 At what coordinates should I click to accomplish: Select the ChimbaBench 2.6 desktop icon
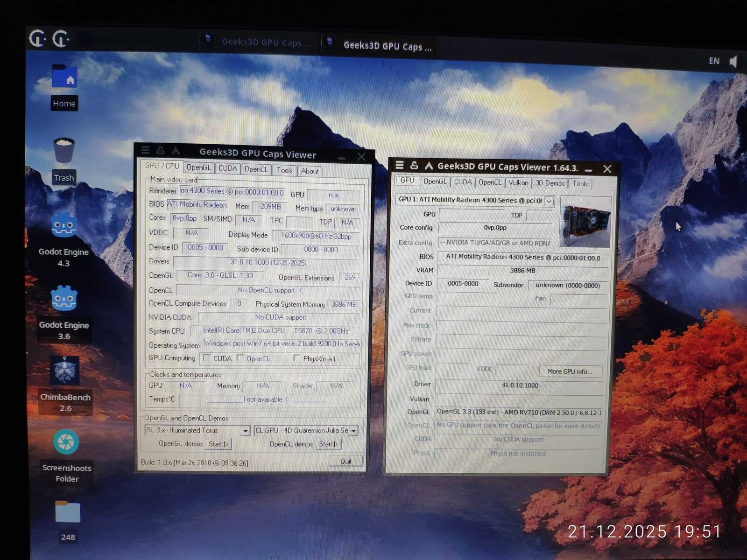(65, 371)
